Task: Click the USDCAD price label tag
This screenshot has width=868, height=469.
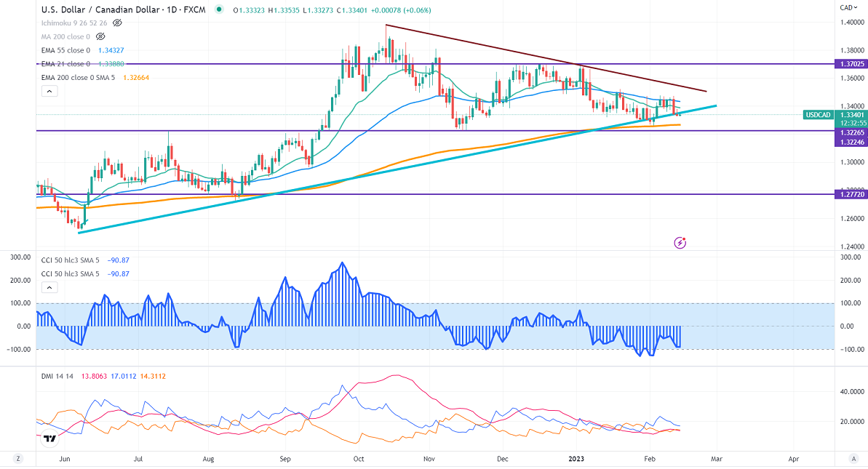Action: pyautogui.click(x=816, y=115)
